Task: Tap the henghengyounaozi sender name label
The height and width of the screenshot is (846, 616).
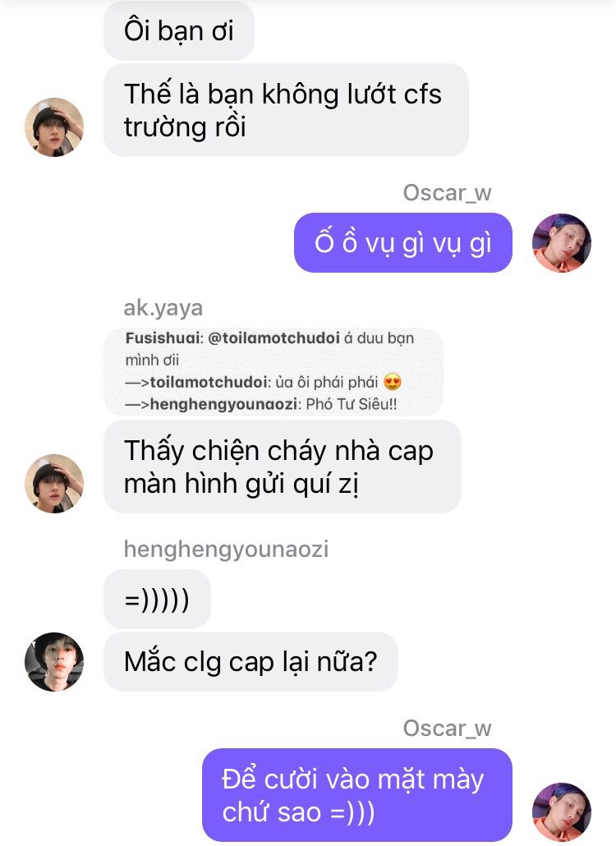Action: (226, 549)
